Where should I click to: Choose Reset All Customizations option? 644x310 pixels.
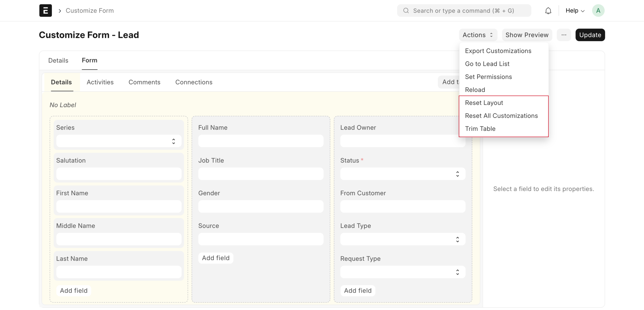501,116
